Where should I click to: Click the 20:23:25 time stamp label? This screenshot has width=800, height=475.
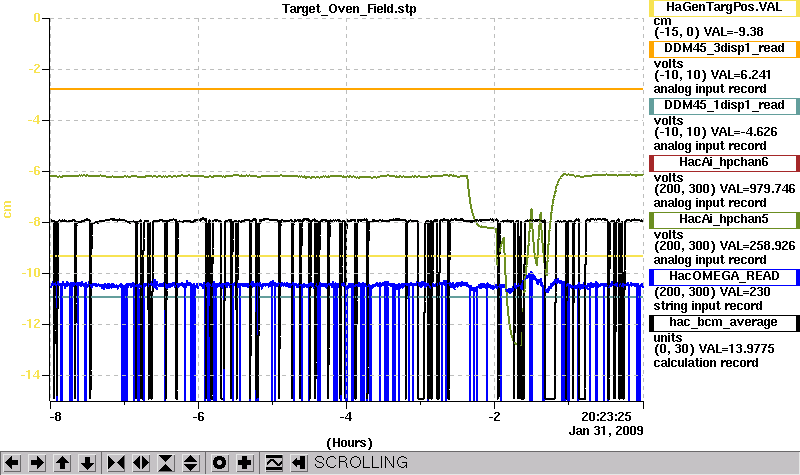click(x=606, y=417)
